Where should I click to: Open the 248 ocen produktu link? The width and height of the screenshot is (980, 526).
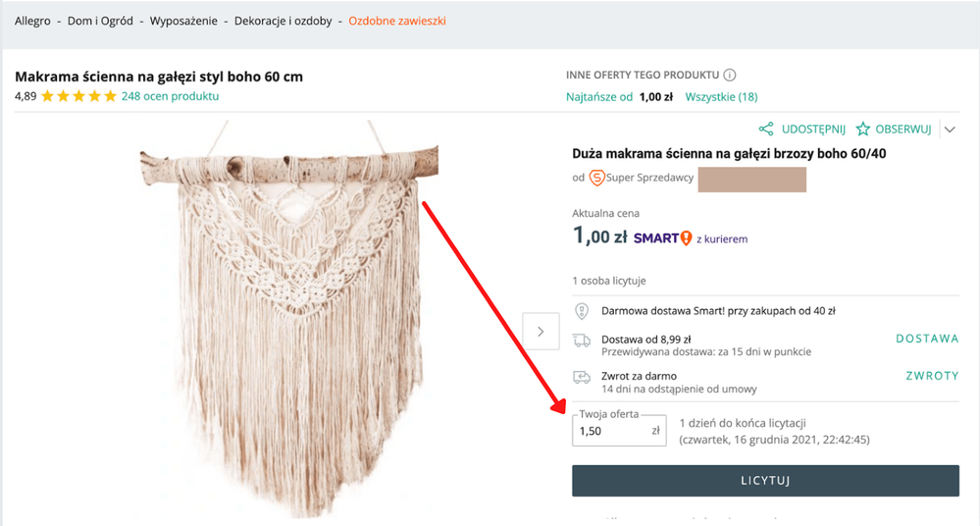(x=170, y=96)
